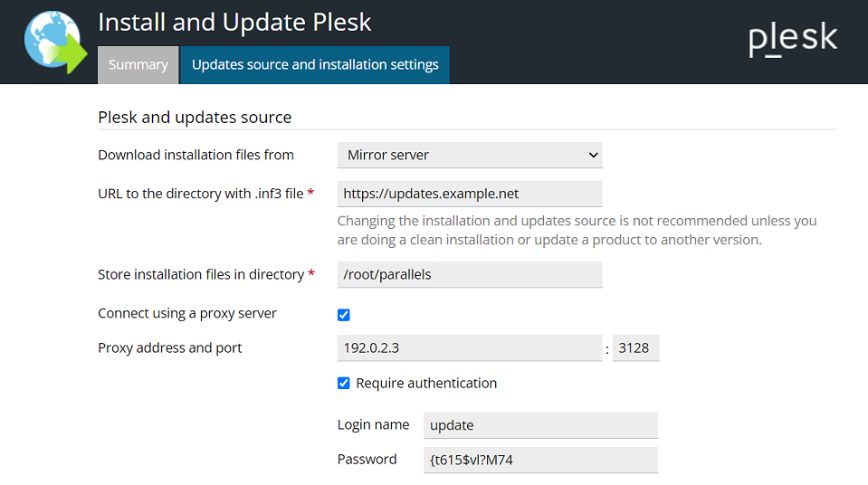This screenshot has height=485, width=868.
Task: Click the Install and Update Plesk title
Action: coord(234,22)
